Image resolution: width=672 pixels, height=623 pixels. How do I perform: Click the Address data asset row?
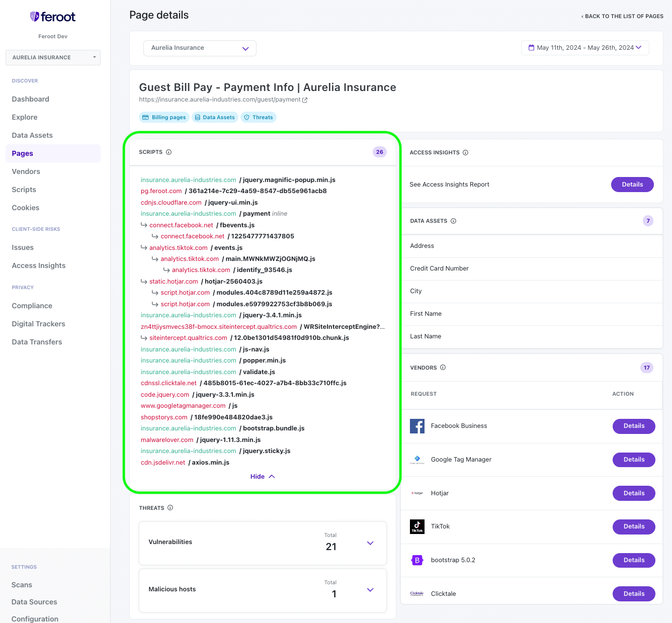[532, 246]
